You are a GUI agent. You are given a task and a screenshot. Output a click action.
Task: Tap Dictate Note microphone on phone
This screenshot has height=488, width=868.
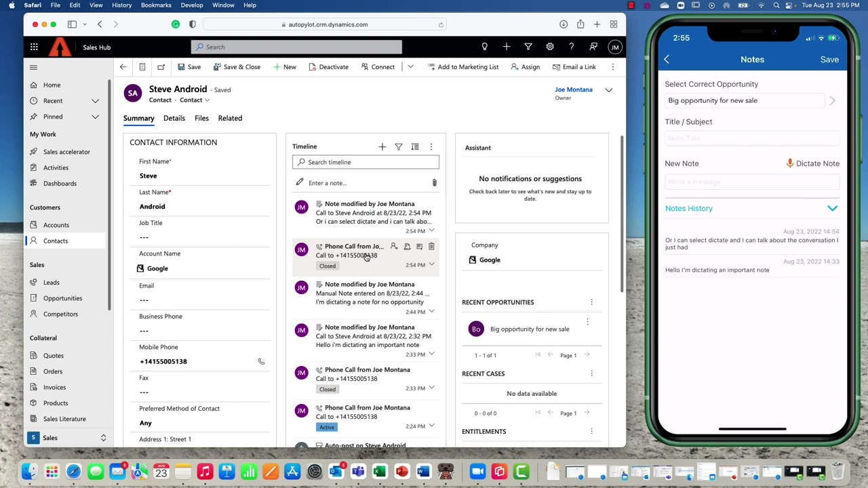click(x=812, y=163)
